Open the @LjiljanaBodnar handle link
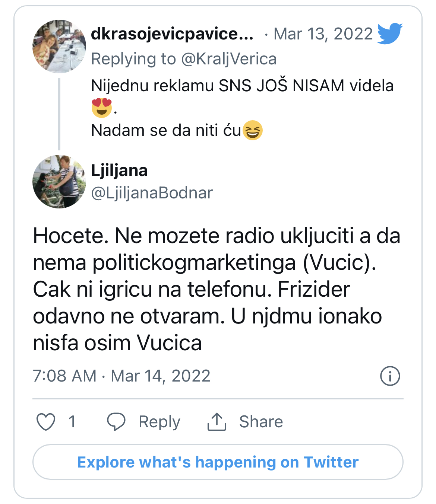Image resolution: width=436 pixels, height=504 pixels. pos(152,193)
